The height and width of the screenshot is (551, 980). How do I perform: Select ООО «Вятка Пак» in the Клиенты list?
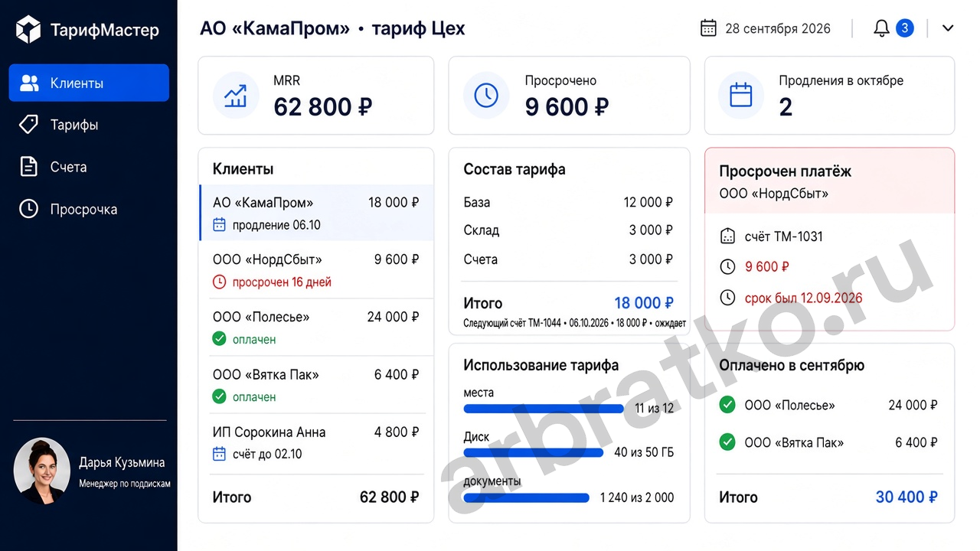[x=316, y=385]
